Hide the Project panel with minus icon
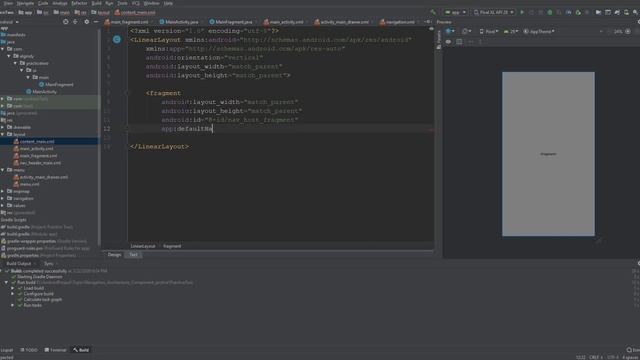 coord(96,22)
